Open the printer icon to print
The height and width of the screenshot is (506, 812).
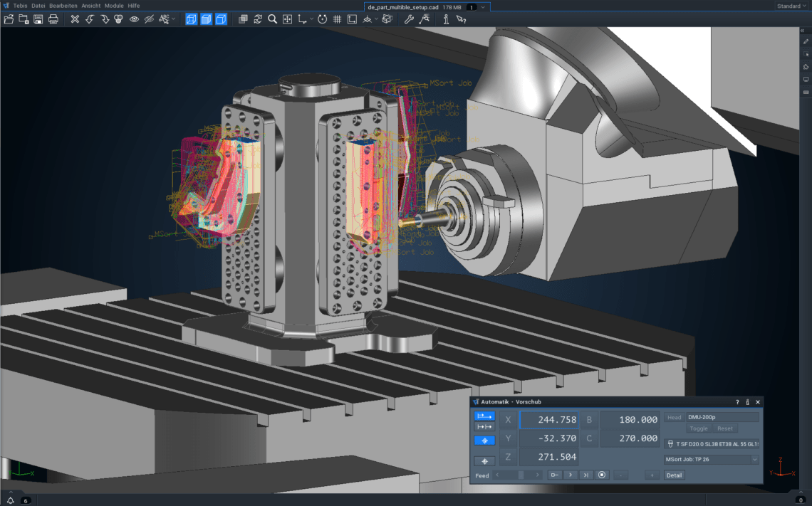(53, 19)
